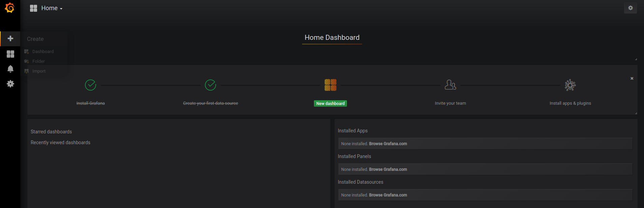Click the Dashboard icon in Create menu

point(27,52)
